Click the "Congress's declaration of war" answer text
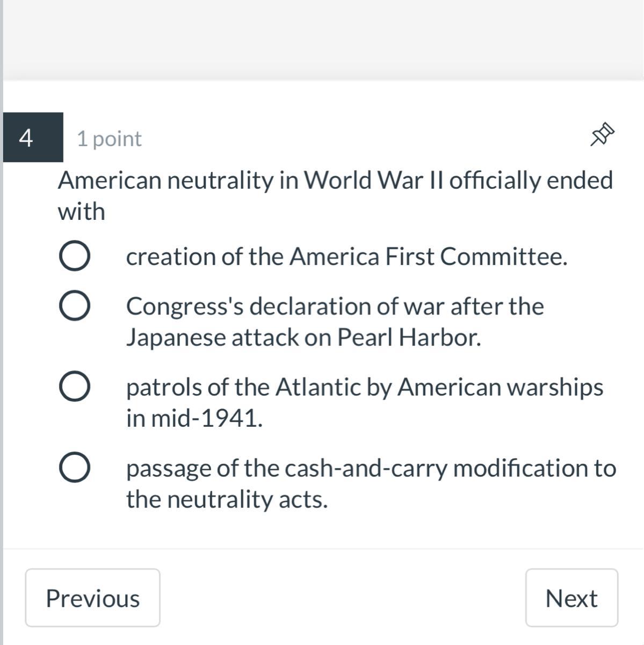The image size is (644, 645). point(335,306)
